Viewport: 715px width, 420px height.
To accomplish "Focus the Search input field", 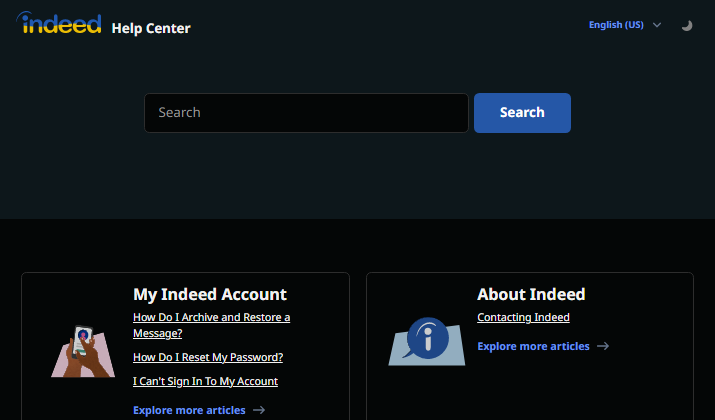I will [306, 113].
